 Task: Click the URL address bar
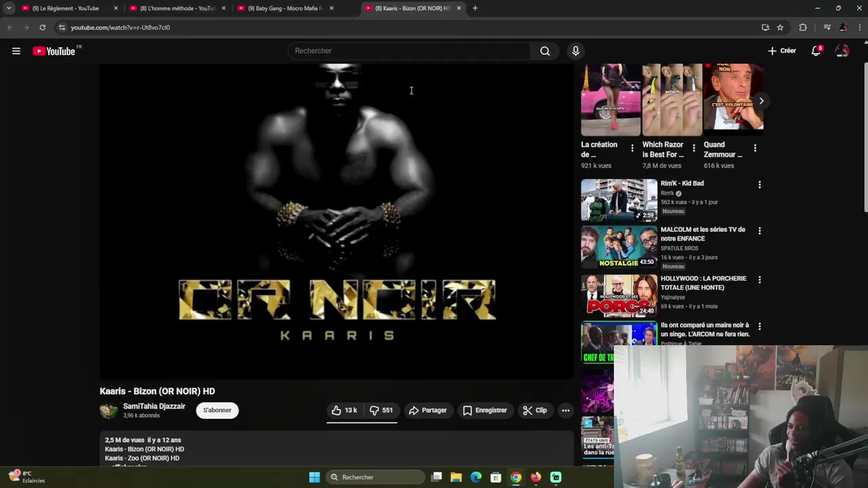[407, 27]
